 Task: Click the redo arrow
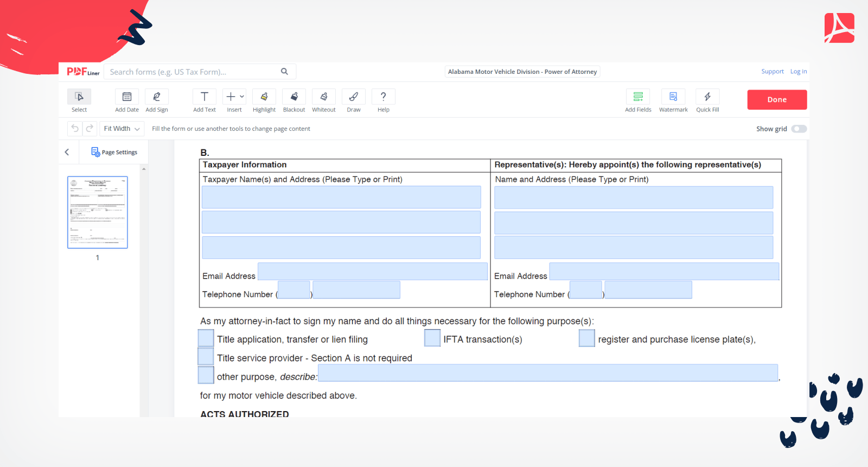90,129
